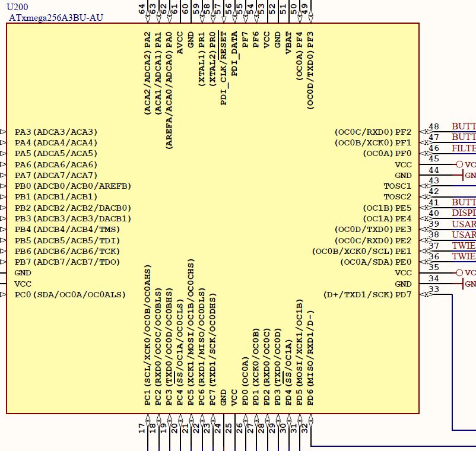The image size is (476, 451).
Task: Select pin PB2(ADCB2/ACB2/DACB0) label
Action: pyautogui.click(x=73, y=208)
